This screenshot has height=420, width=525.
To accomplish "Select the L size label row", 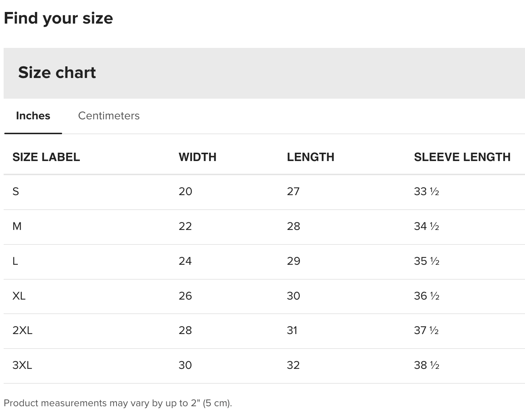I will pyautogui.click(x=15, y=261).
